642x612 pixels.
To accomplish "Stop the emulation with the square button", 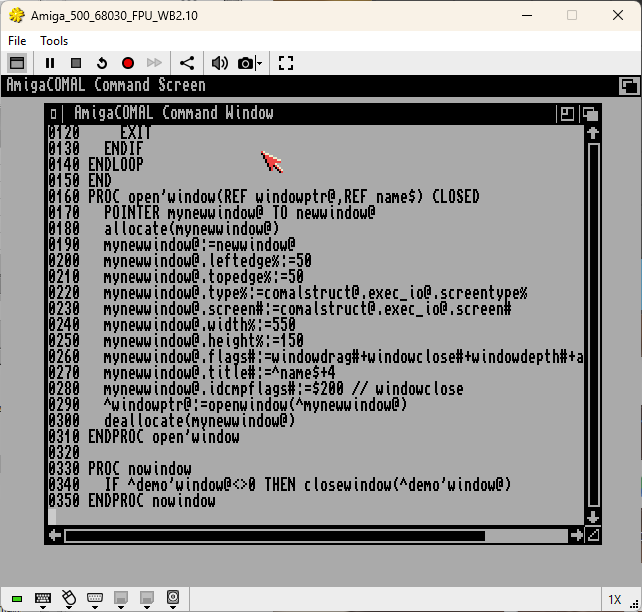I will [76, 63].
